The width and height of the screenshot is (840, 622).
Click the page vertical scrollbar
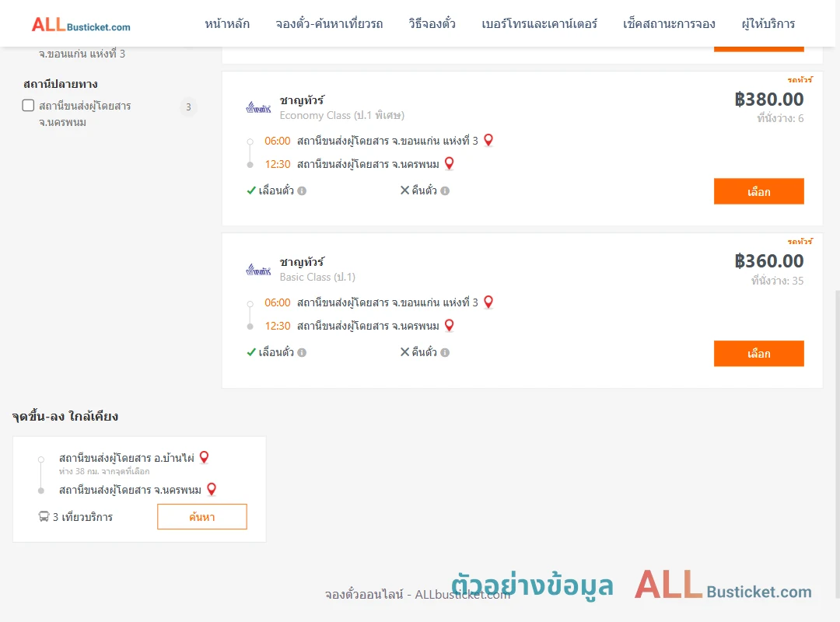point(837,444)
